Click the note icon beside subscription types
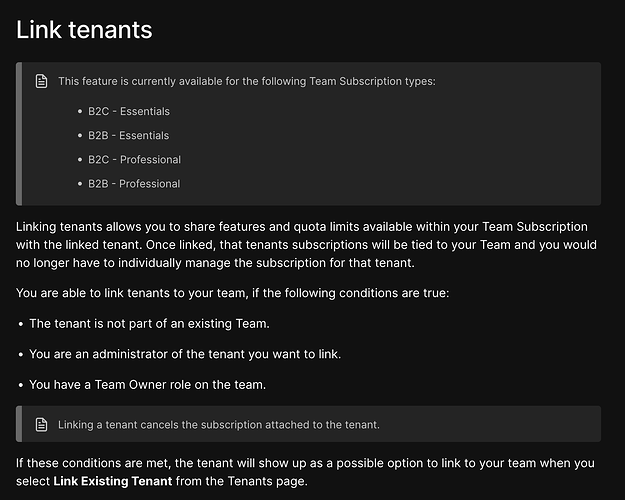Viewport: 625px width, 500px height. (41, 81)
